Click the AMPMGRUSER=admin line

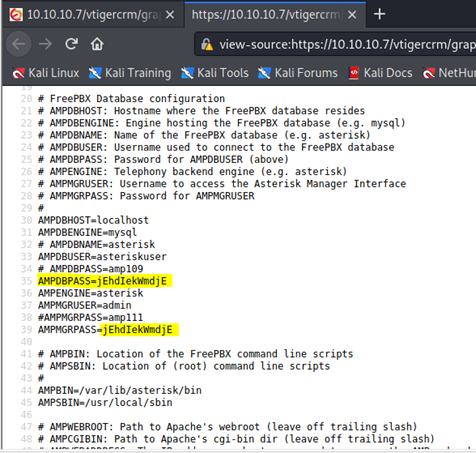click(x=85, y=305)
